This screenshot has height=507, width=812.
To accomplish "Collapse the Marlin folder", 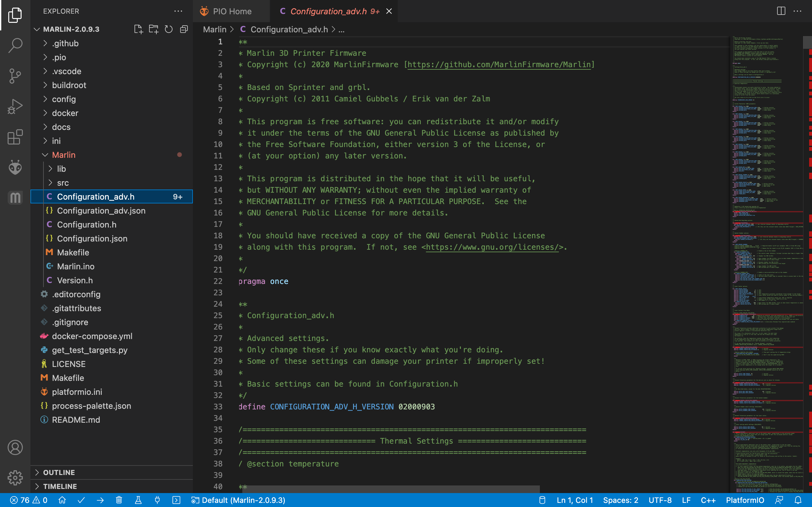I will coord(64,155).
